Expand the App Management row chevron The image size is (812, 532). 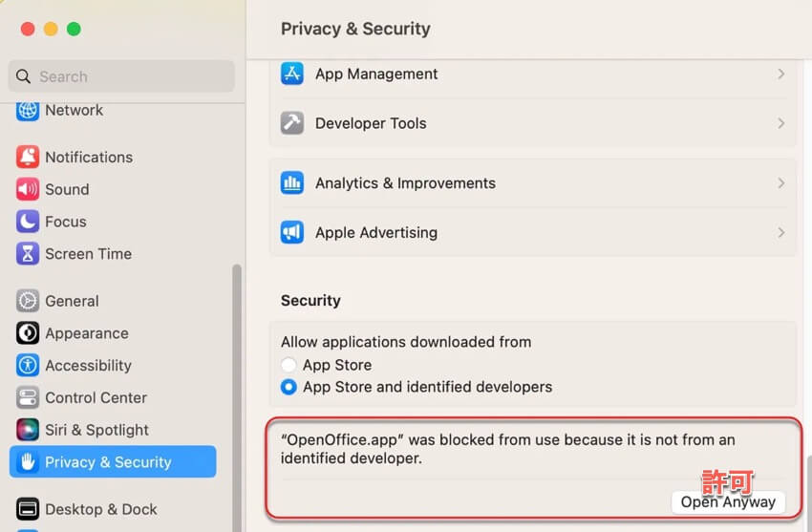point(780,74)
